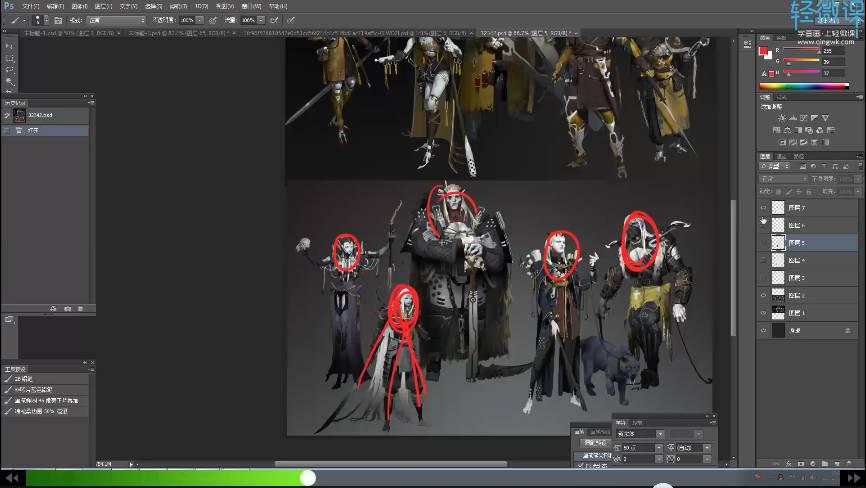
Task: Hide layer 图层 7 with its eye icon
Action: (x=763, y=208)
